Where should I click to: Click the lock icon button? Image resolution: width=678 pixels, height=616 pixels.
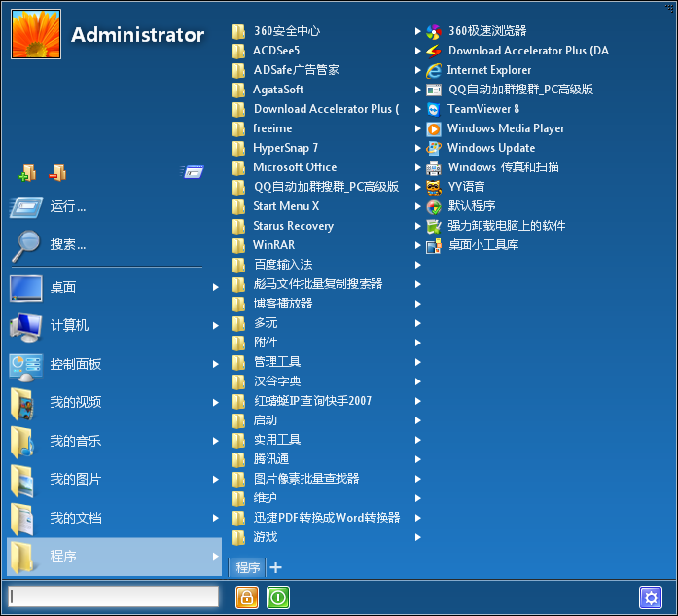pos(247,598)
